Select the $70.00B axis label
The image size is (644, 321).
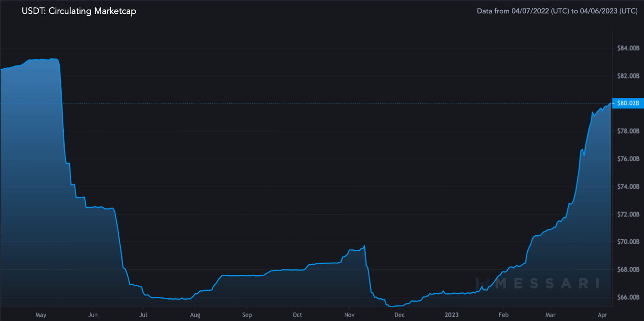628,242
